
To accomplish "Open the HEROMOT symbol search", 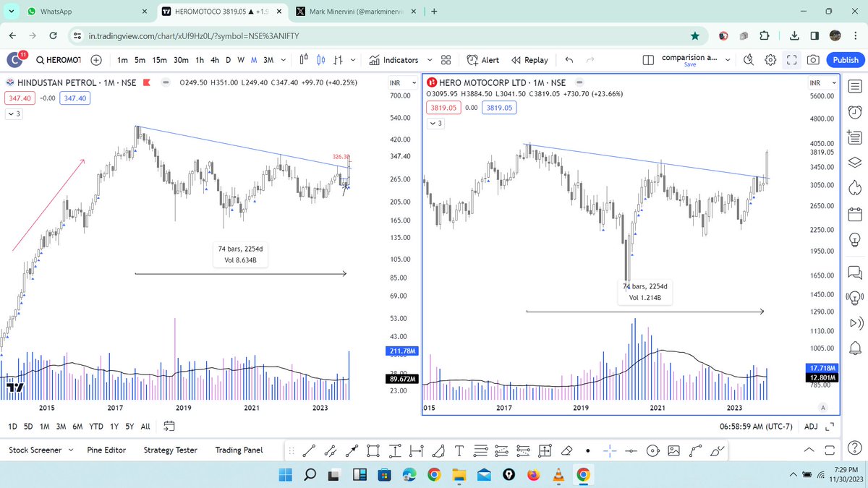I will pos(59,60).
